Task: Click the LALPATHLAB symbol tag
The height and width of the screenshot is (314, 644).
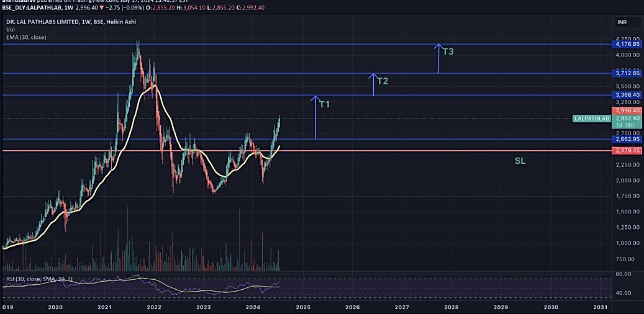Action: (x=591, y=119)
